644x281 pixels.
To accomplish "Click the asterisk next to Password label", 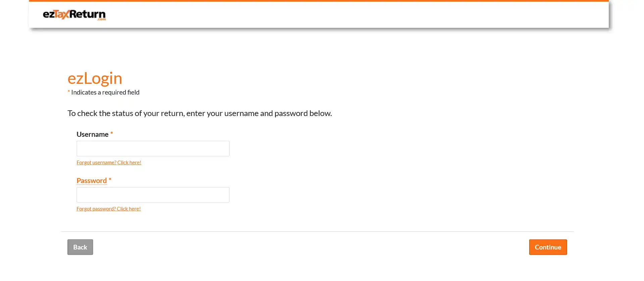I will pos(110,180).
